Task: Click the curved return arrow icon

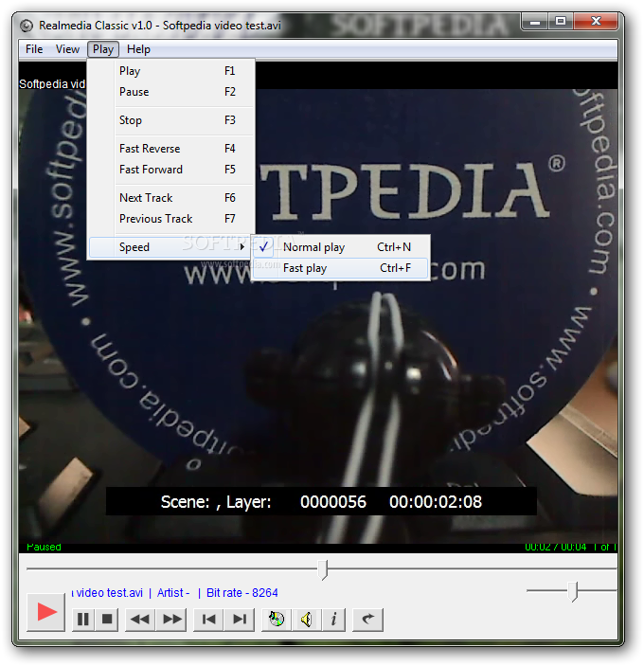Action: tap(367, 620)
